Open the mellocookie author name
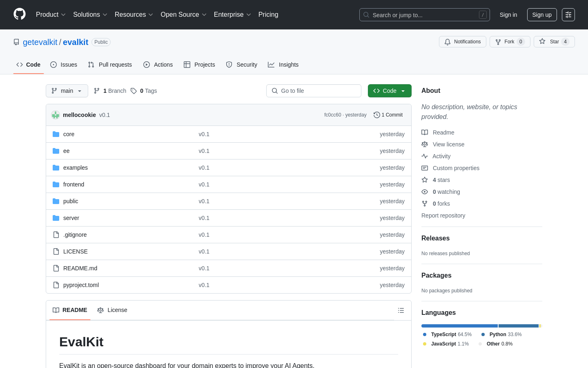Screen dimensions: 588x368 79,115
